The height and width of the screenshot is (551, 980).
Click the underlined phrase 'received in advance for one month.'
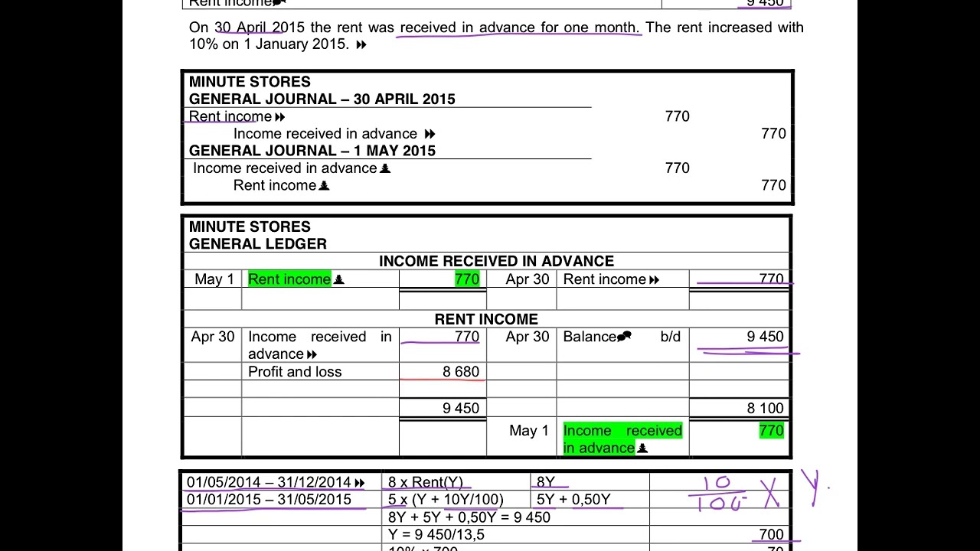519,28
